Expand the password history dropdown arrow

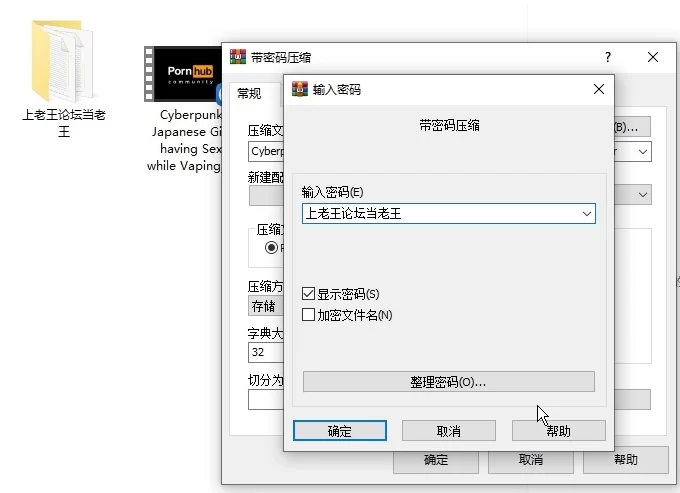587,213
